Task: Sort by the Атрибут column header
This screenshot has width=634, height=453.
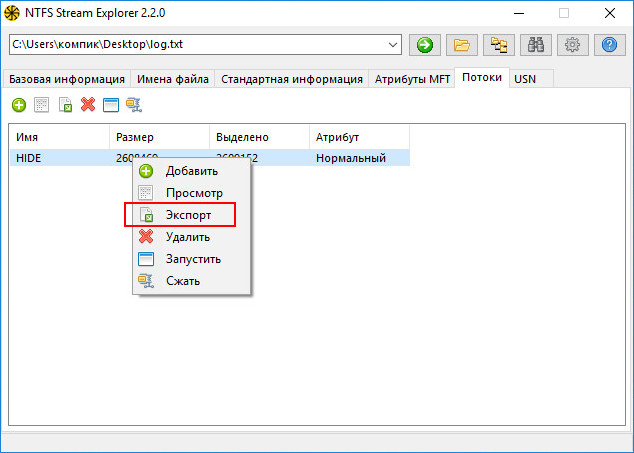Action: [x=359, y=137]
